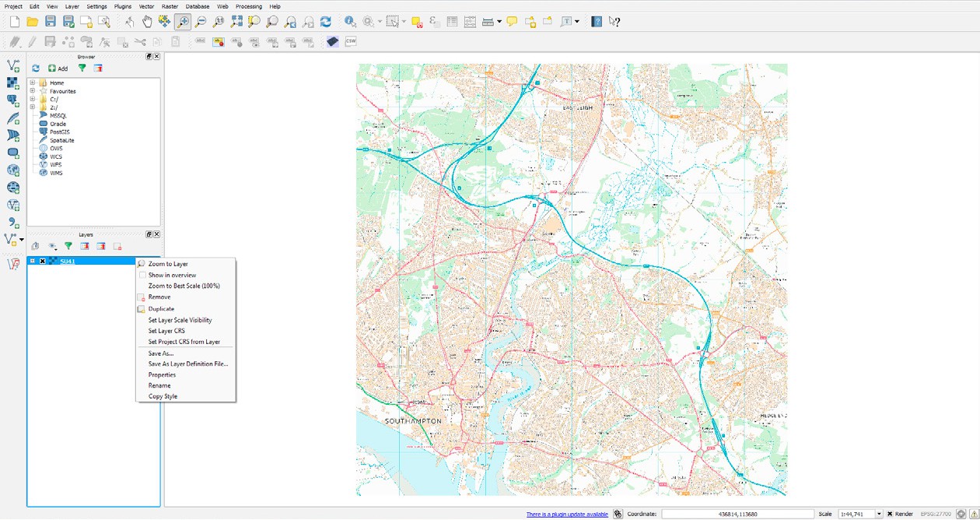Open the Raster menu
The image size is (980, 520).
tap(170, 6)
